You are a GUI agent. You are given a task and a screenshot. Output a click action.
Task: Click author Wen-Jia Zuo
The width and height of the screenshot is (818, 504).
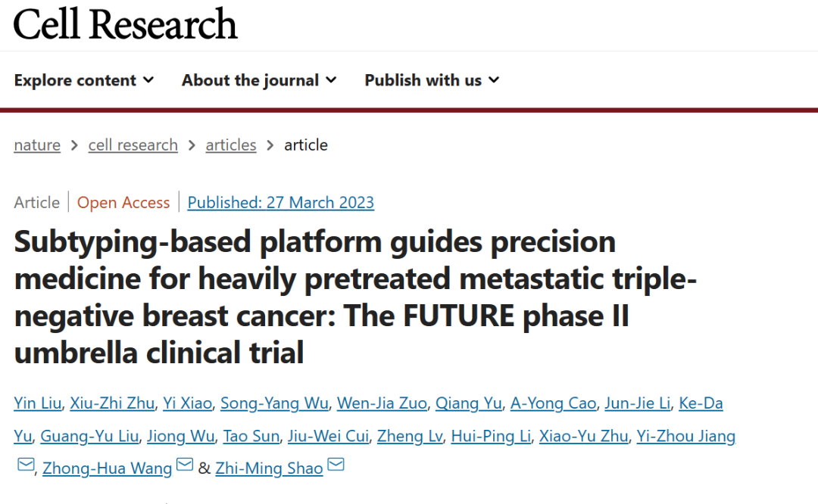point(382,403)
